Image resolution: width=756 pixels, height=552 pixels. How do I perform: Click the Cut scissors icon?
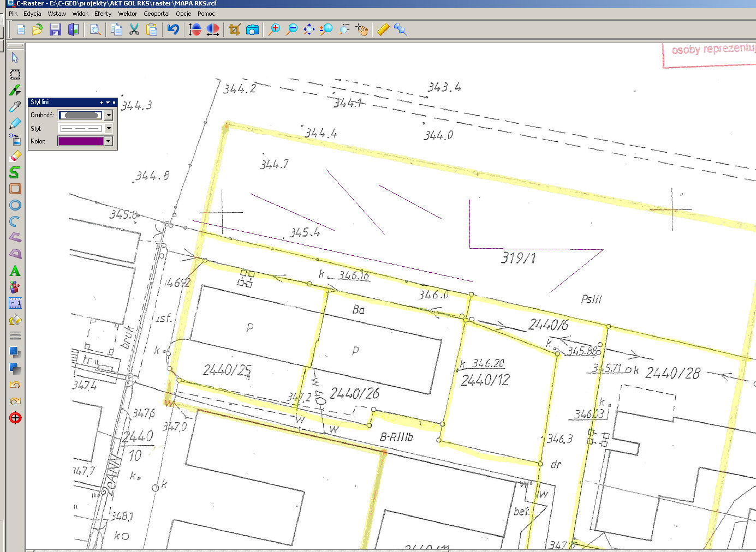(x=134, y=29)
